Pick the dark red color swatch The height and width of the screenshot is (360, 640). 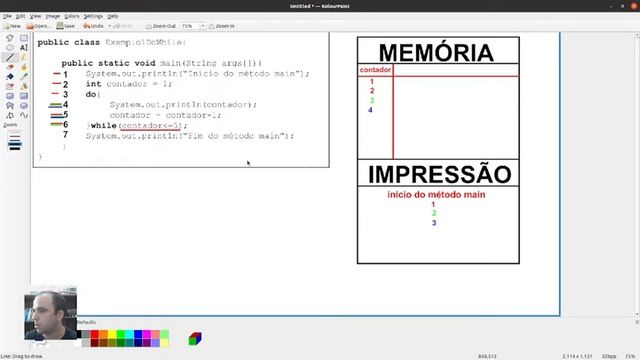click(95, 343)
